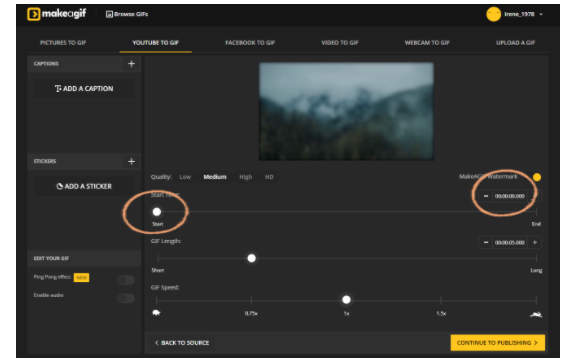Viewport: 576px width, 360px height.
Task: Set quality to Low
Action: coord(185,177)
